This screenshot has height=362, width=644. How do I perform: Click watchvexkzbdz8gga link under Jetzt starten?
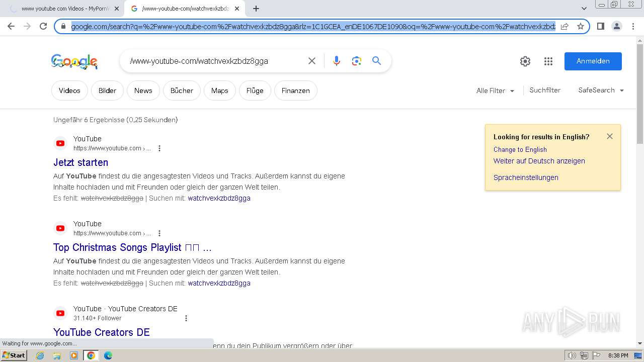(219, 198)
